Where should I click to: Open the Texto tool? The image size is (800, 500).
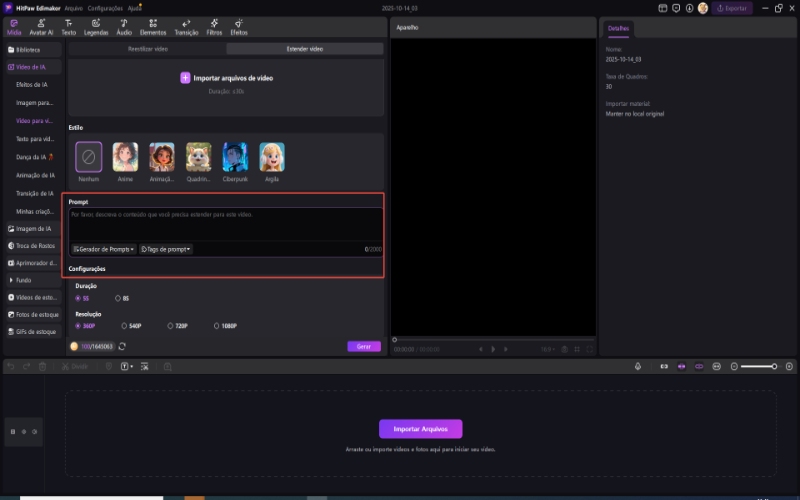[68, 27]
